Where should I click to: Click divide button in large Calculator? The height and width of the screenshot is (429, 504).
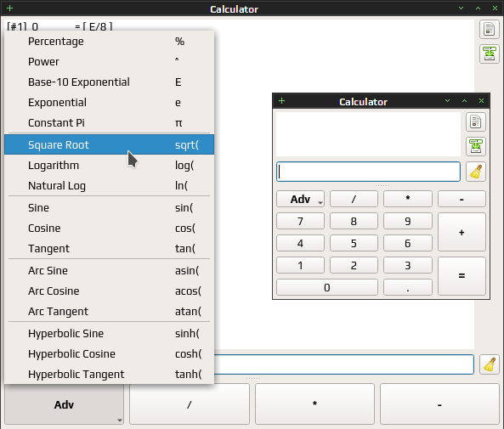pos(190,404)
